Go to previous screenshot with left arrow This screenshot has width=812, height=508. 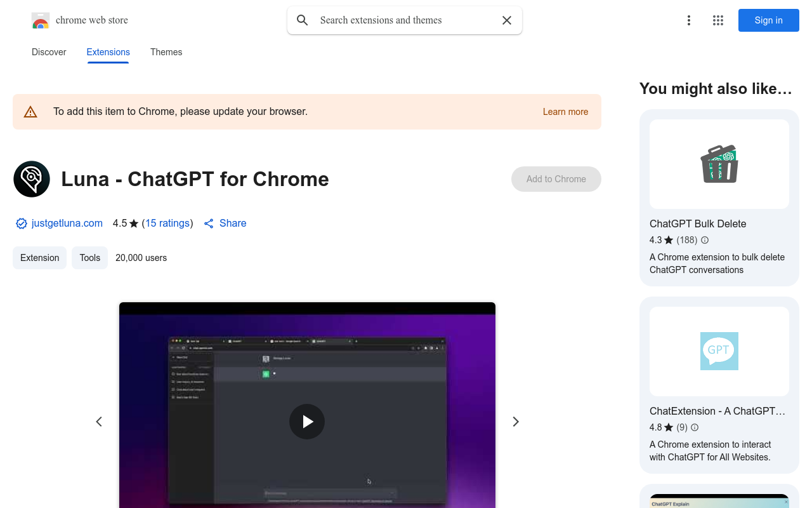coord(99,422)
